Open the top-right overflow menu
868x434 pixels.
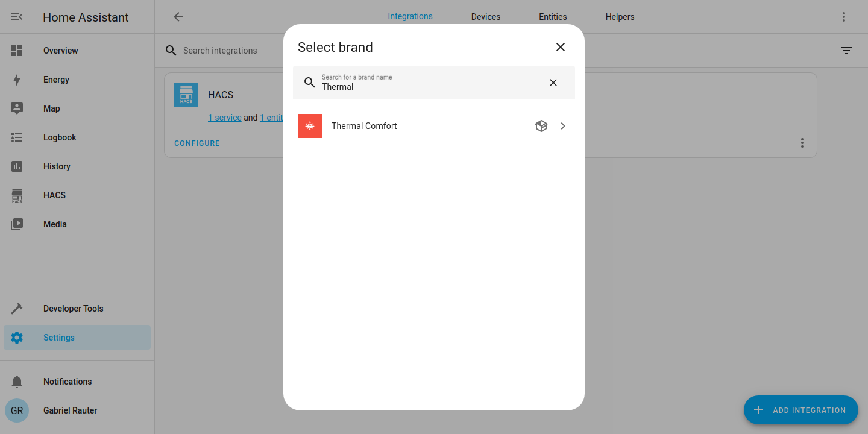click(844, 17)
